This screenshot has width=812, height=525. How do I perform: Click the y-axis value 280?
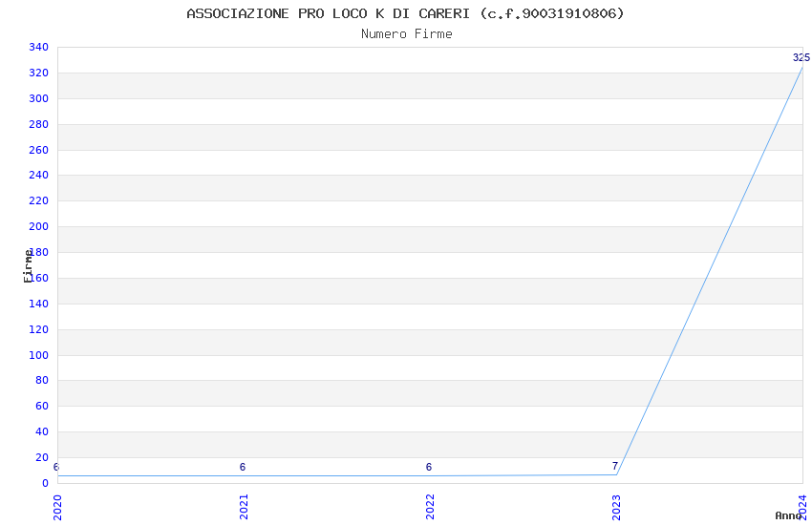[39, 124]
